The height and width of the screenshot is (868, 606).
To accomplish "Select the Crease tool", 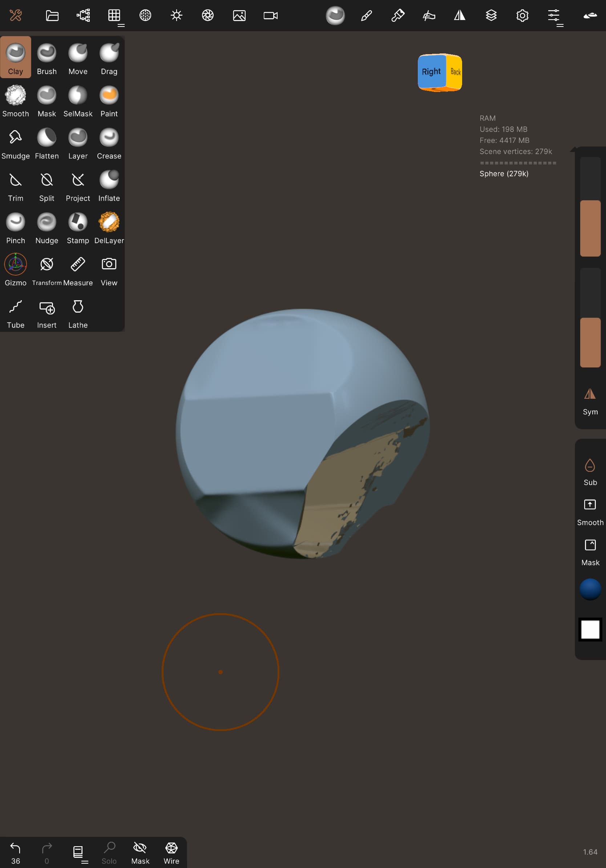I will pos(109,142).
